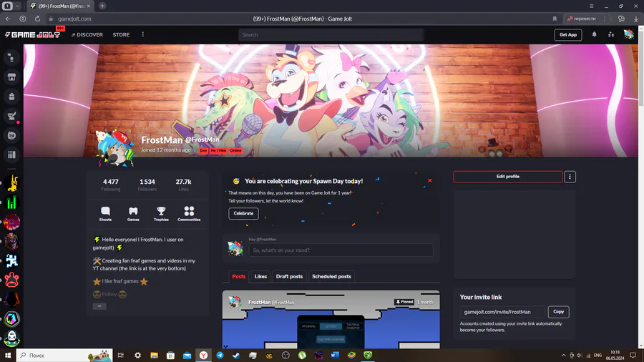Click the Edit profile button
Screen dimensions: 644x362
508,177
